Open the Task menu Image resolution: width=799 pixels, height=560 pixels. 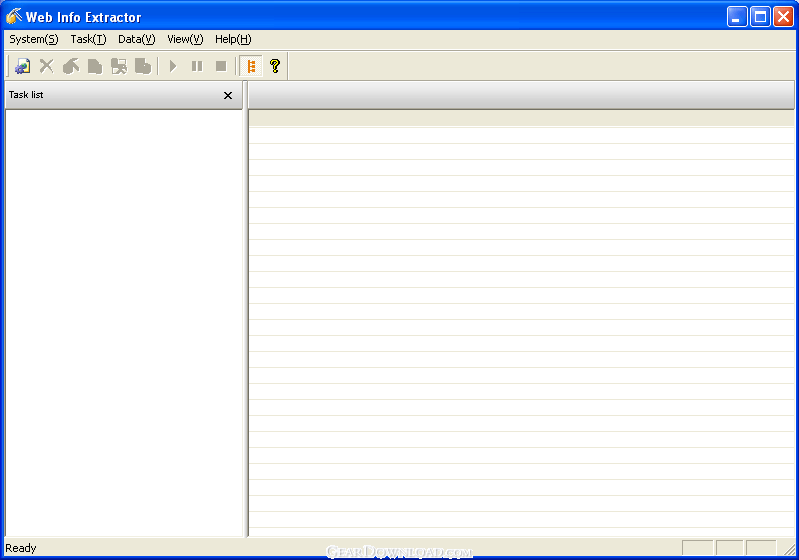[x=88, y=39]
